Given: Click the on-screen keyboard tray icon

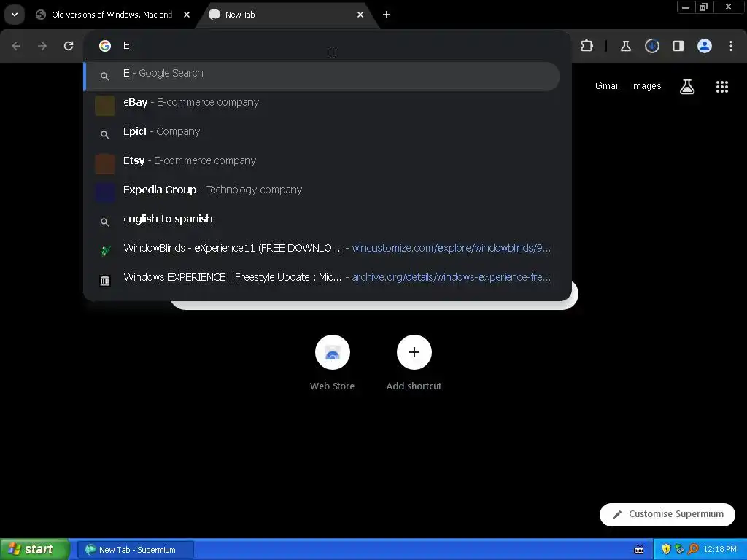Looking at the screenshot, I should point(639,550).
